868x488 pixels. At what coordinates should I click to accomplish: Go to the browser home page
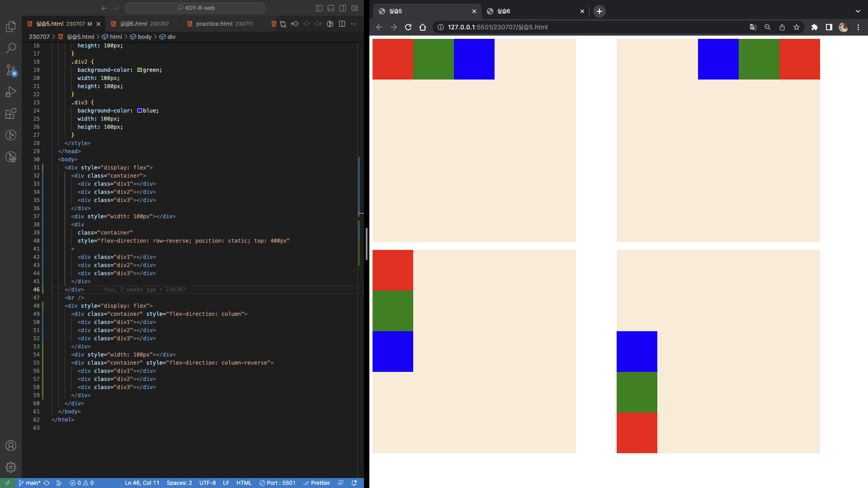tap(423, 27)
